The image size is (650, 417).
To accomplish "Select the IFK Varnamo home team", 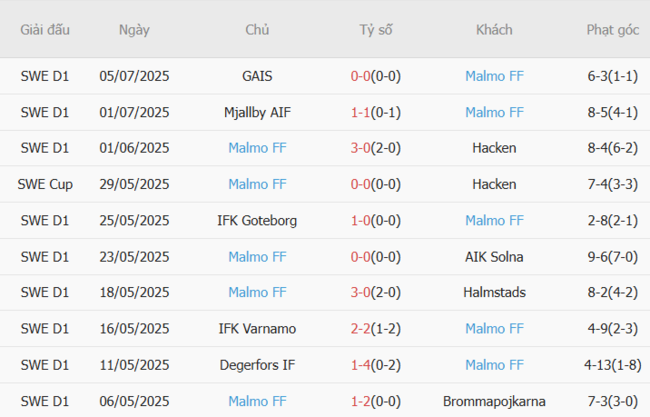I will click(257, 328).
